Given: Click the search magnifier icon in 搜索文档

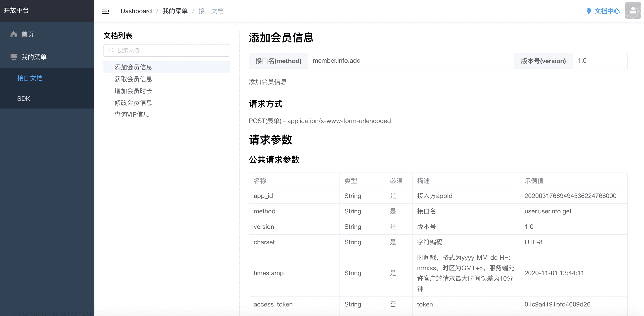Looking at the screenshot, I should pos(111,50).
